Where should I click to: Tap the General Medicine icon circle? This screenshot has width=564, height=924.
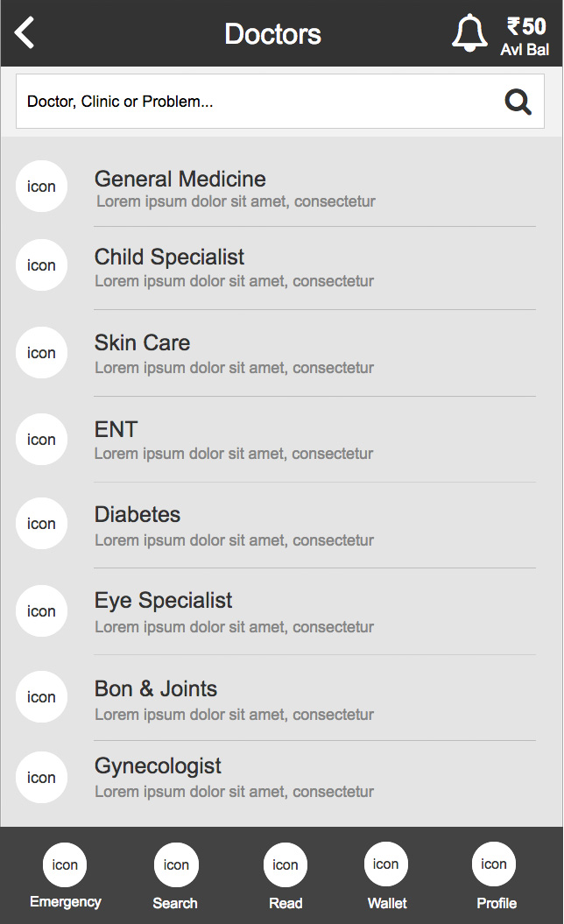(41, 187)
